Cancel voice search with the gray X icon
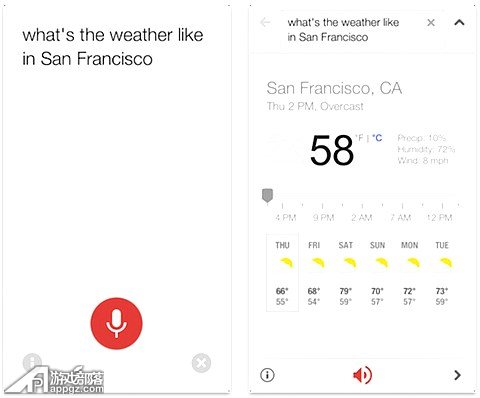The image size is (480, 398). [201, 363]
